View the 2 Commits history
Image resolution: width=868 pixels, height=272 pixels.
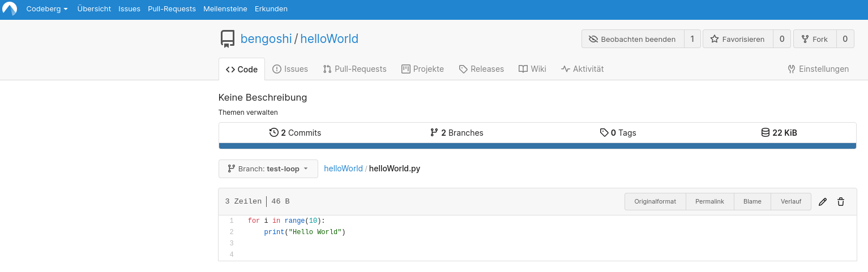tap(296, 133)
